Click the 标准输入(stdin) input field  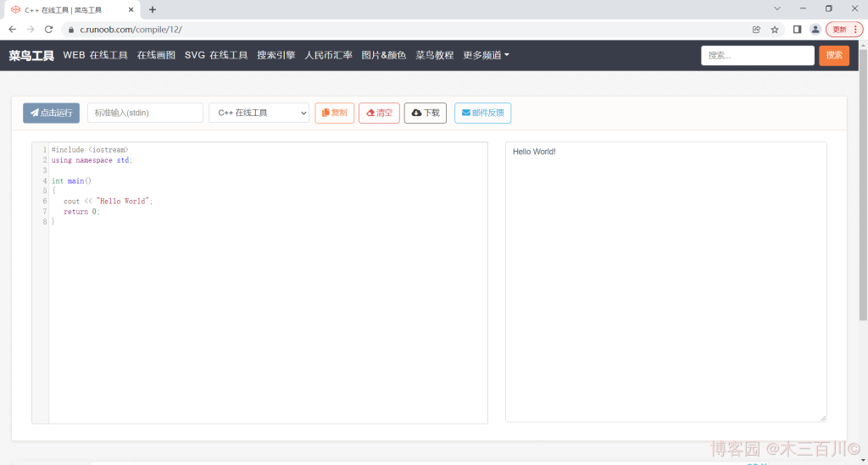[145, 113]
